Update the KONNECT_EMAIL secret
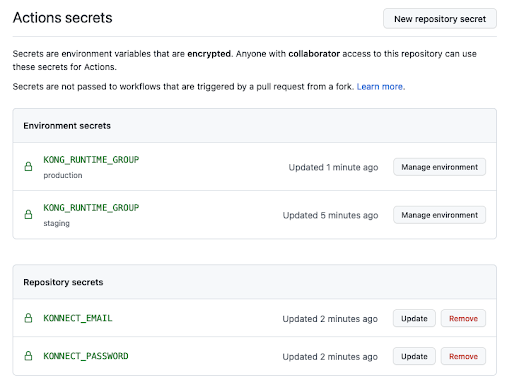Image resolution: width=512 pixels, height=387 pixels. tap(414, 318)
